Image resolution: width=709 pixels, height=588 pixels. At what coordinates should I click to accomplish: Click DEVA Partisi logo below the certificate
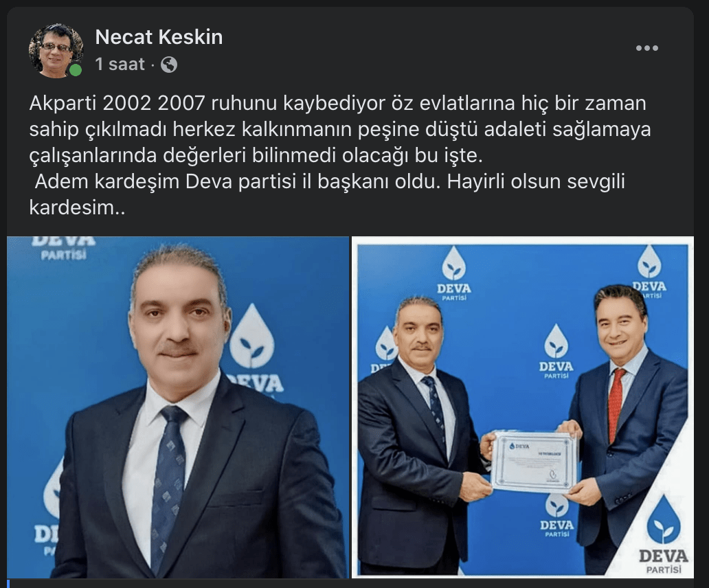pyautogui.click(x=556, y=516)
